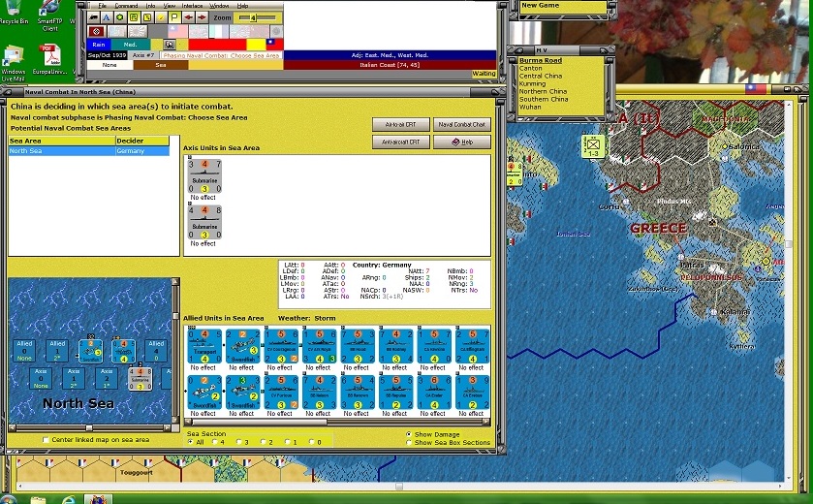Click the red left arrow toolbar icon

188,17
